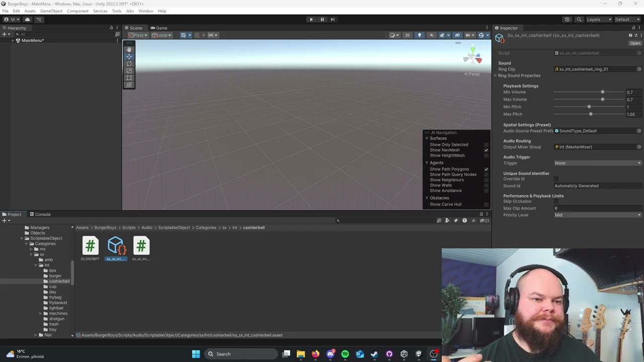Enable Show Path Query Nodes checkbox
The width and height of the screenshot is (644, 362).
pyautogui.click(x=486, y=174)
